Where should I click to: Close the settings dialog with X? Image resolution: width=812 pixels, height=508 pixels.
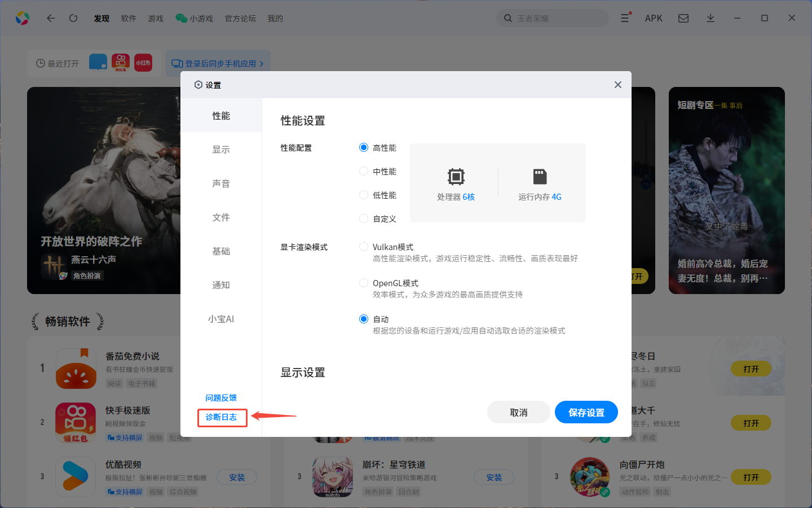click(x=618, y=85)
